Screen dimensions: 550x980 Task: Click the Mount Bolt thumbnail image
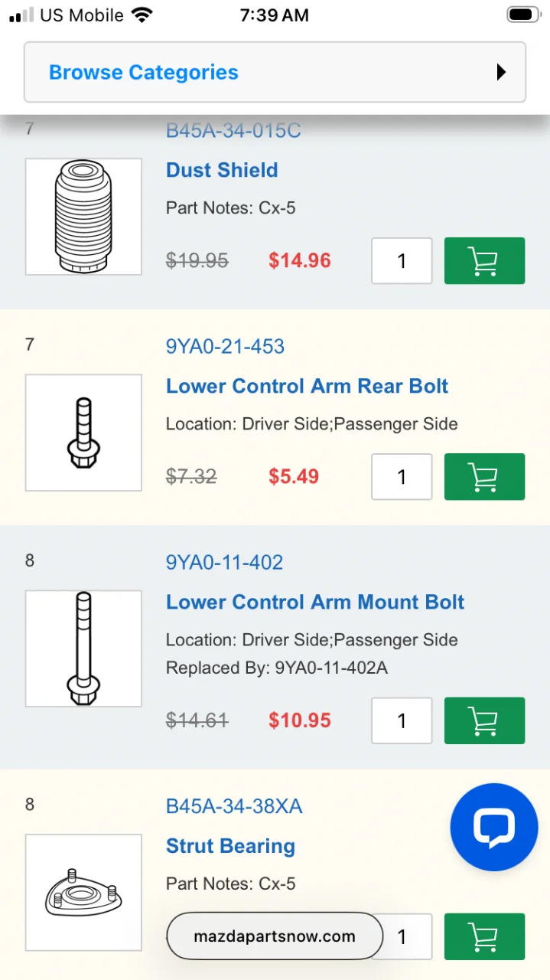83,648
